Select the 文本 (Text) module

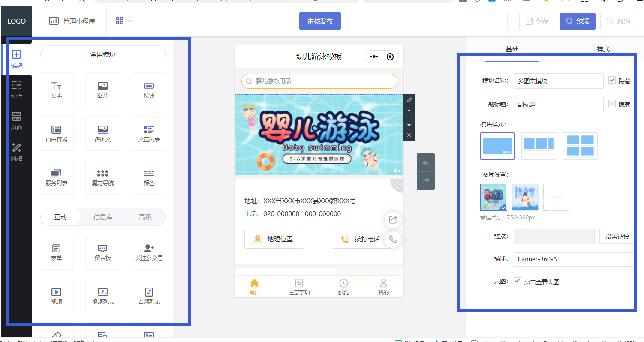coord(56,90)
